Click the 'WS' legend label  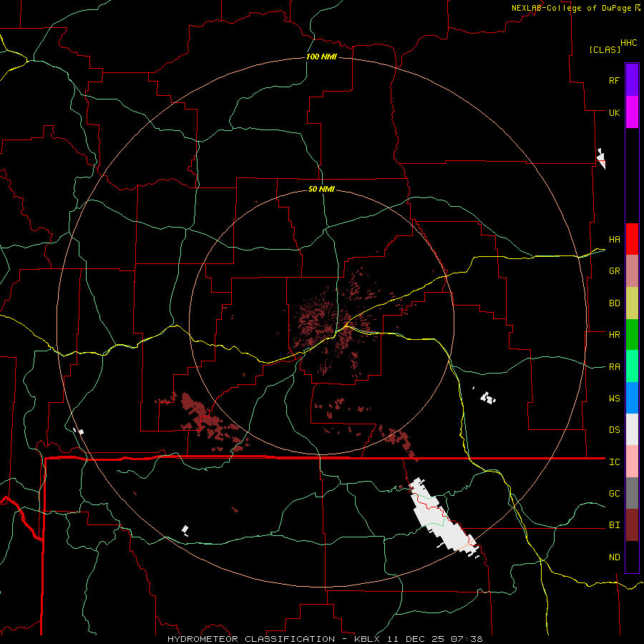click(615, 399)
